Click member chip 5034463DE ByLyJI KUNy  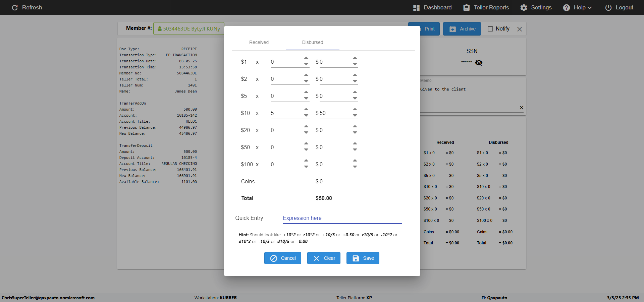click(189, 29)
